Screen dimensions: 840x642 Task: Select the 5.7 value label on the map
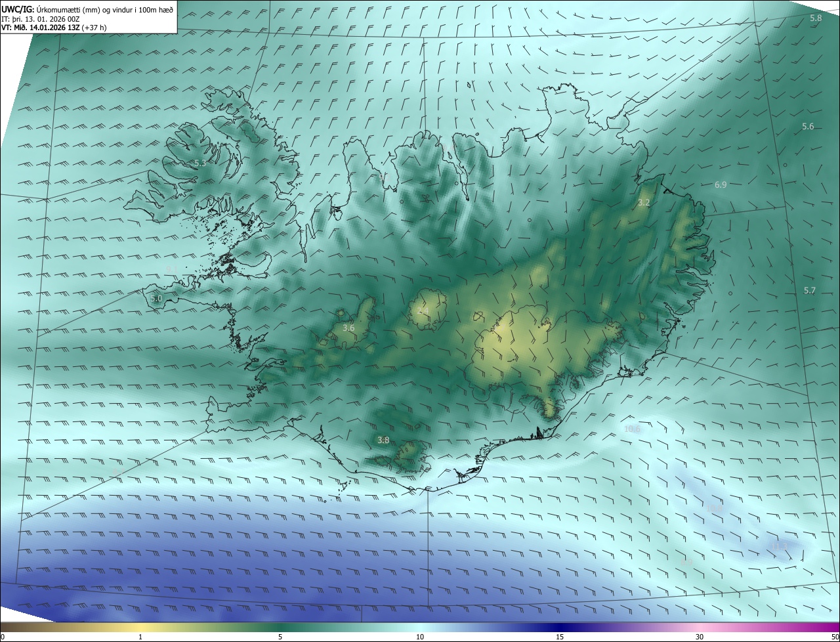[810, 290]
